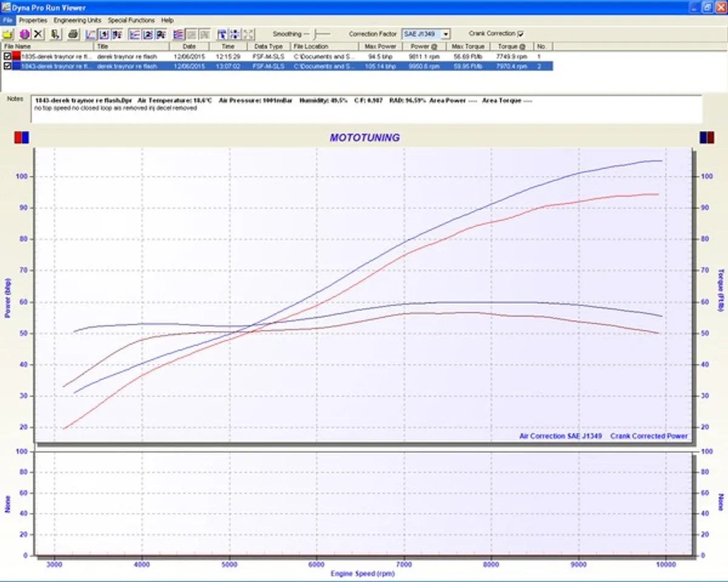Click the crosshair tracking icon
This screenshot has height=582, width=728.
[x=236, y=34]
